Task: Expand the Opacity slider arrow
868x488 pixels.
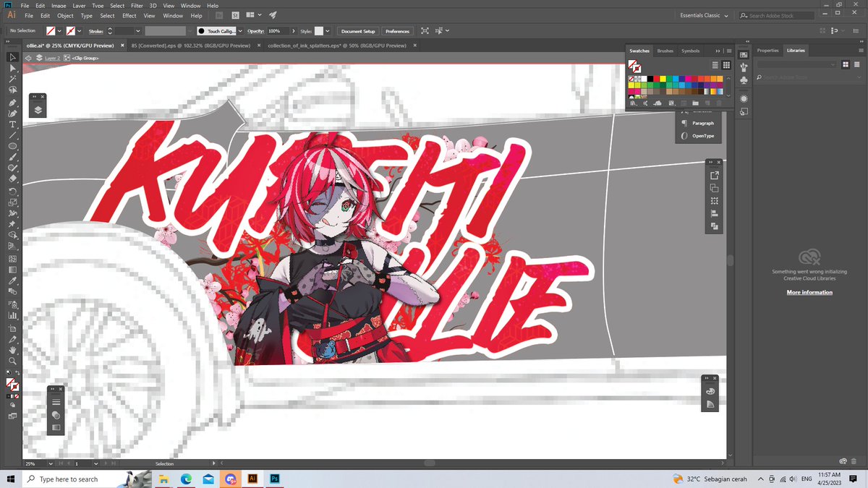Action: pos(293,31)
